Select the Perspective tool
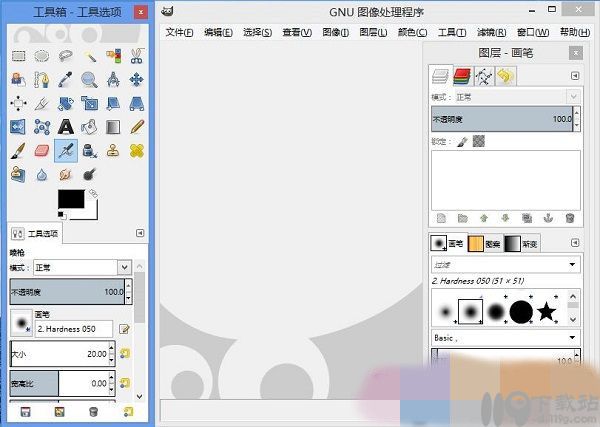This screenshot has width=600, height=427. 137,103
